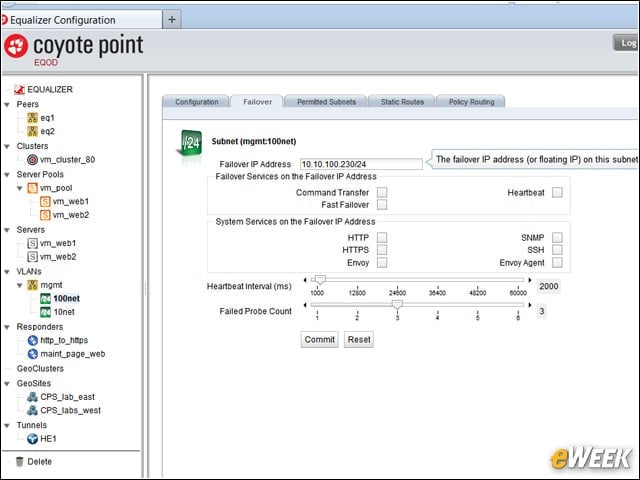Viewport: 640px width, 480px height.
Task: Enable Envoy Agent checkbox
Action: tap(557, 262)
